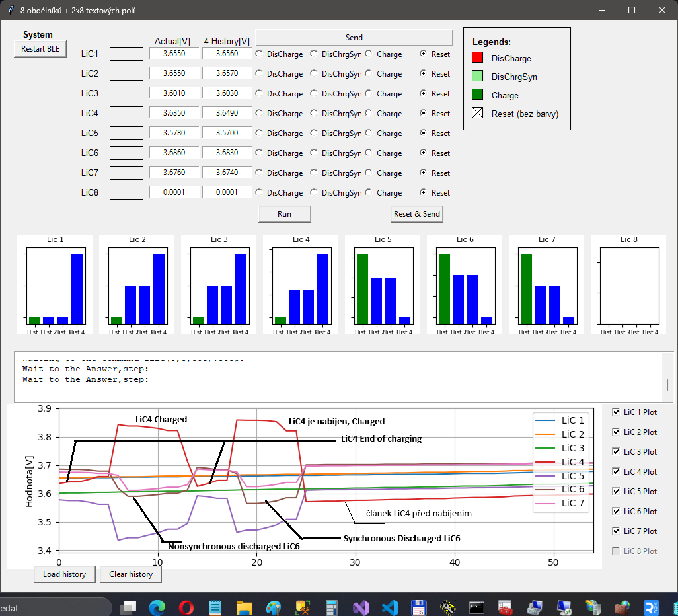Image resolution: width=678 pixels, height=616 pixels.
Task: Open purple Visual Studio icon in taskbar
Action: pos(360,607)
